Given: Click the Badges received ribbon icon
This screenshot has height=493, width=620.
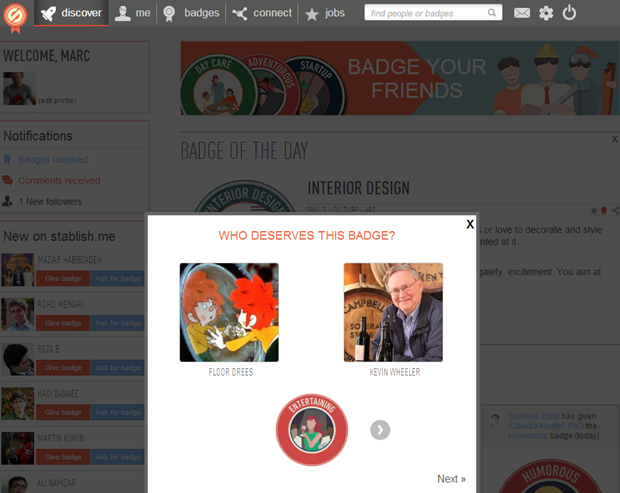Looking at the screenshot, I should (7, 159).
